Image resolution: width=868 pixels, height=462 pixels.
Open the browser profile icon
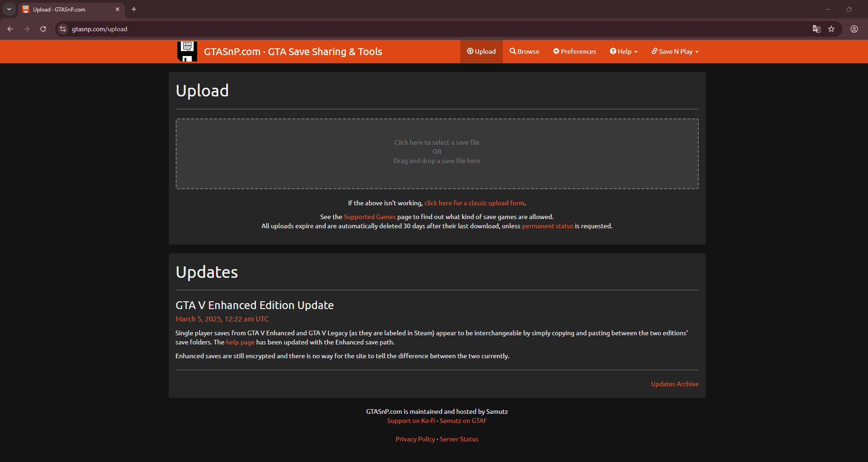coord(854,29)
